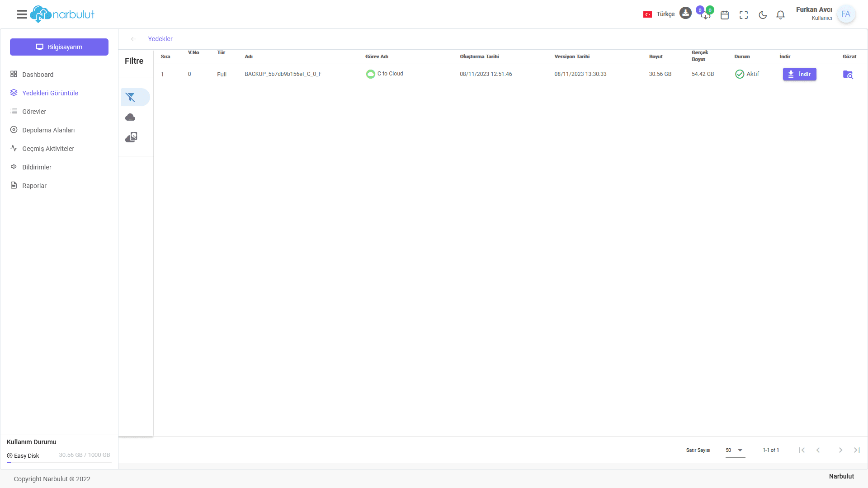Click the İndir download button
868x488 pixels.
click(799, 74)
